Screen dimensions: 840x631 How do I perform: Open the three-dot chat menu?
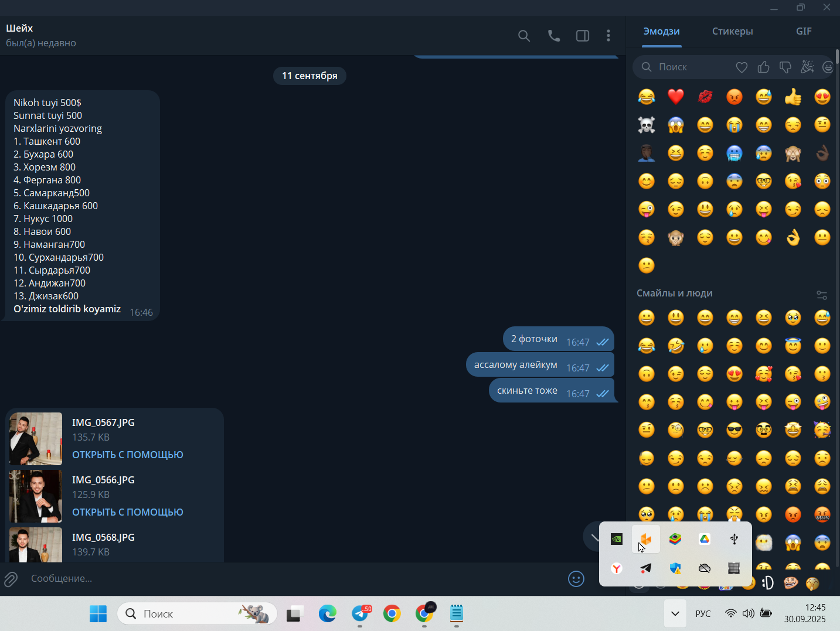click(608, 36)
